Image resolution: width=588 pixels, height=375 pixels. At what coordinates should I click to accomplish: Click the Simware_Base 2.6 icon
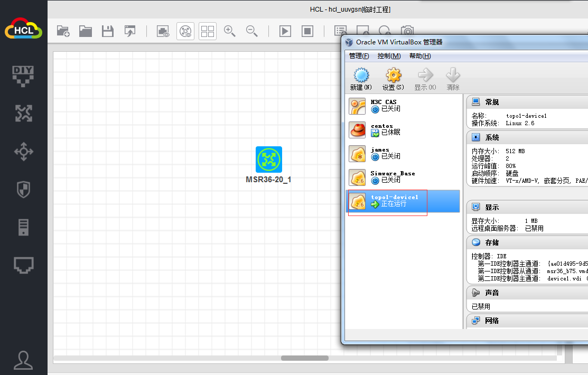click(357, 177)
